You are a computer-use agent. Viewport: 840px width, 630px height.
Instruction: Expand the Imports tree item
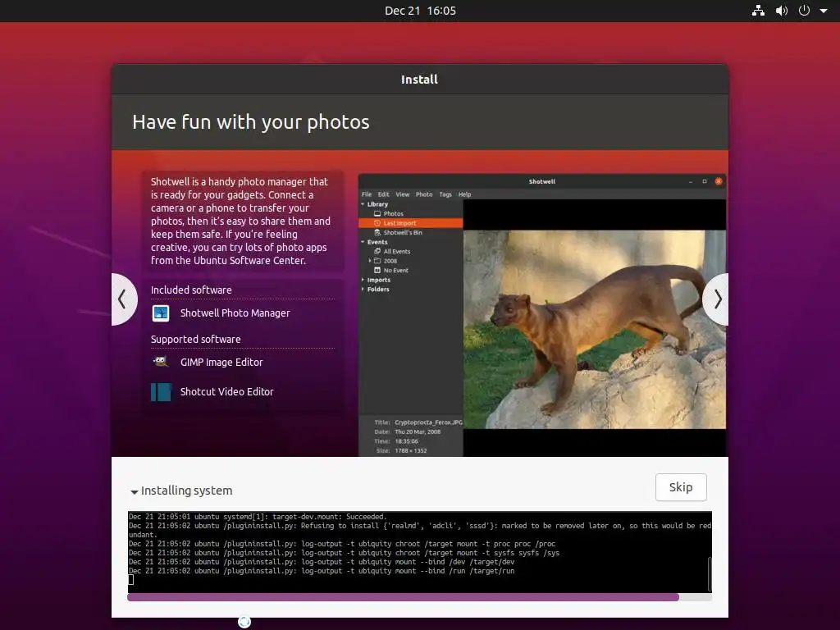(363, 280)
